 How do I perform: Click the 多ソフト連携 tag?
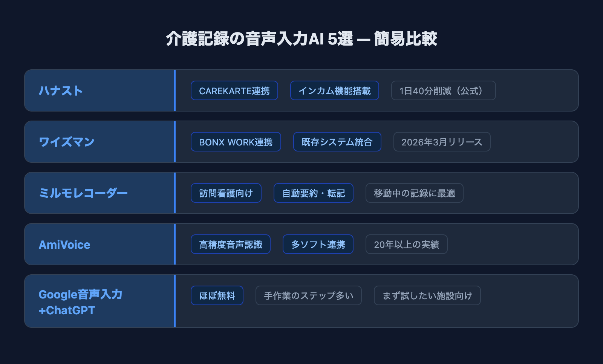(318, 245)
